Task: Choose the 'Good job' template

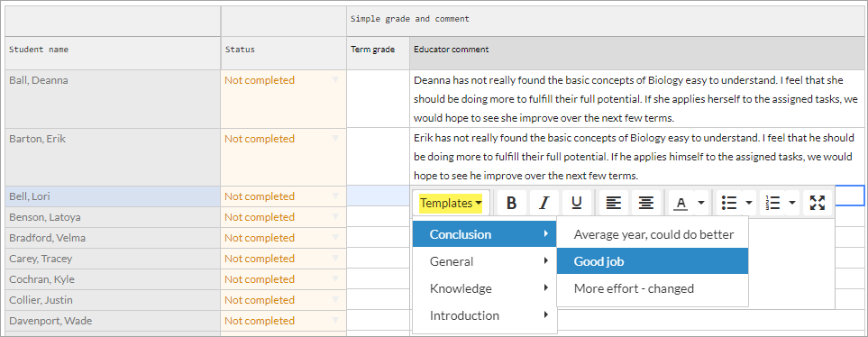Action: pos(653,261)
